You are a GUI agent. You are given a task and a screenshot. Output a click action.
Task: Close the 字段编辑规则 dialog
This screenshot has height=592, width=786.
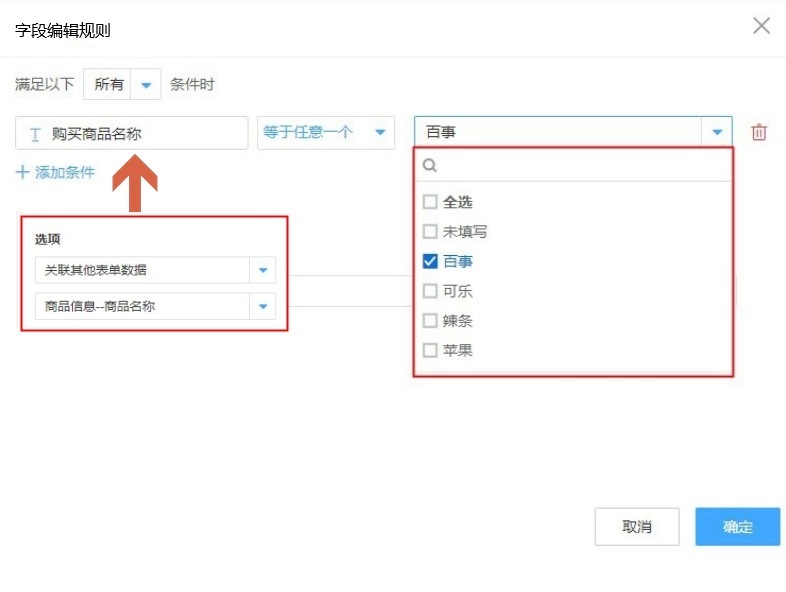pyautogui.click(x=762, y=27)
